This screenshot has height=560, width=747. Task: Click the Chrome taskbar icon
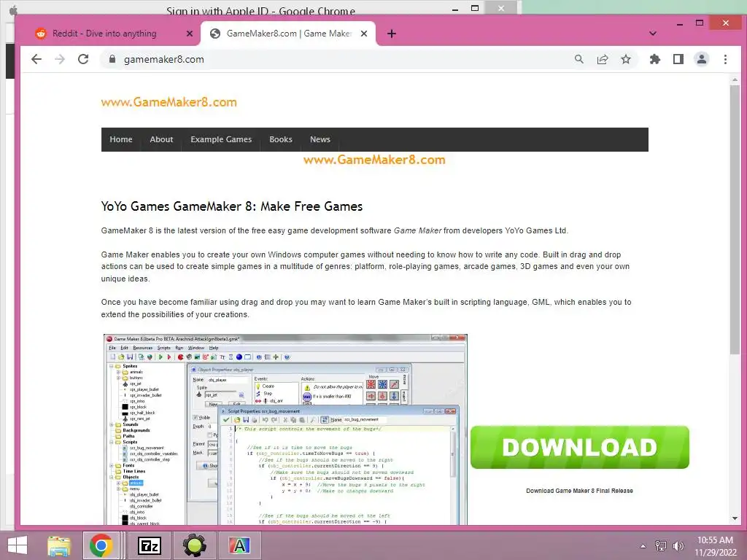point(101,545)
